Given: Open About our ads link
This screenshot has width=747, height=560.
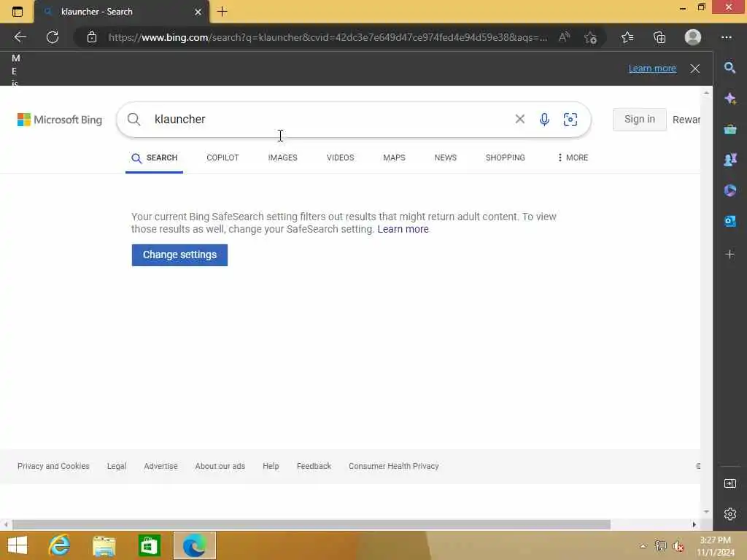Looking at the screenshot, I should pyautogui.click(x=220, y=466).
